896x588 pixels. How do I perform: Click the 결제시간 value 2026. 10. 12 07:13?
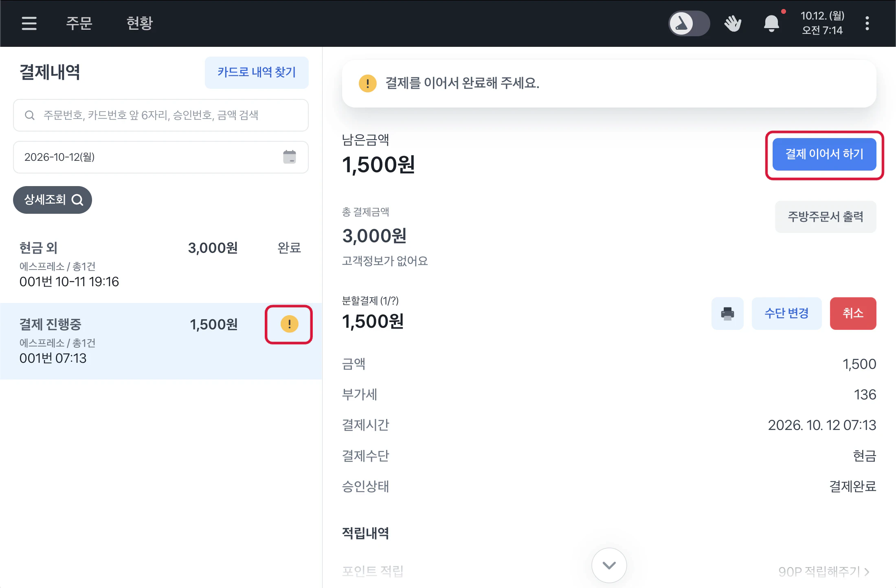pos(822,425)
